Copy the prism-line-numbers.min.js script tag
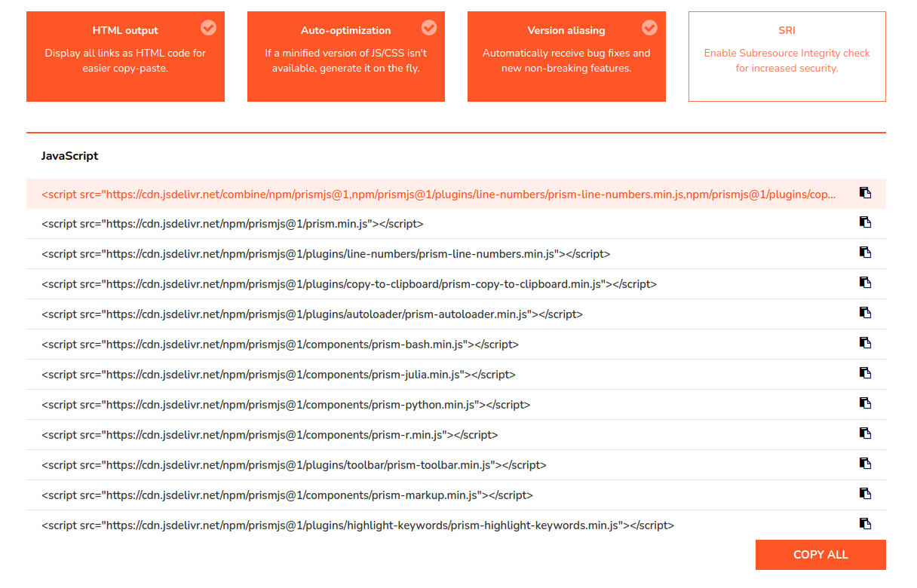917x588 pixels. (865, 253)
